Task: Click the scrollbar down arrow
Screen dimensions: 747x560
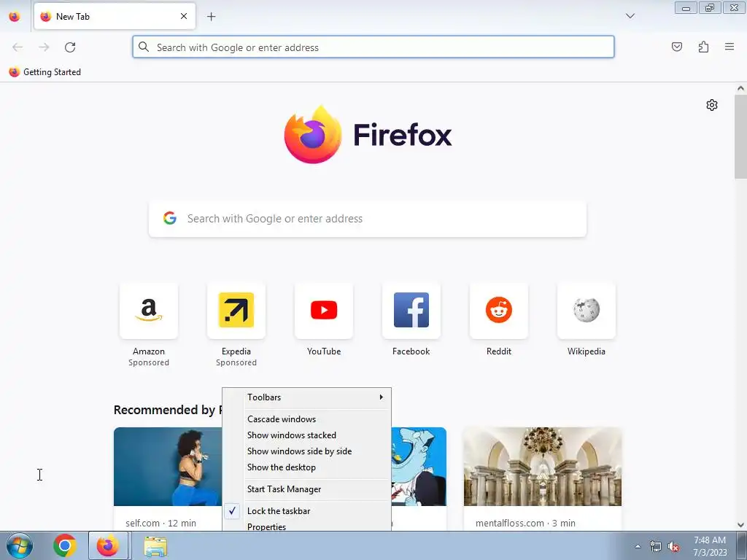Action: pyautogui.click(x=740, y=525)
